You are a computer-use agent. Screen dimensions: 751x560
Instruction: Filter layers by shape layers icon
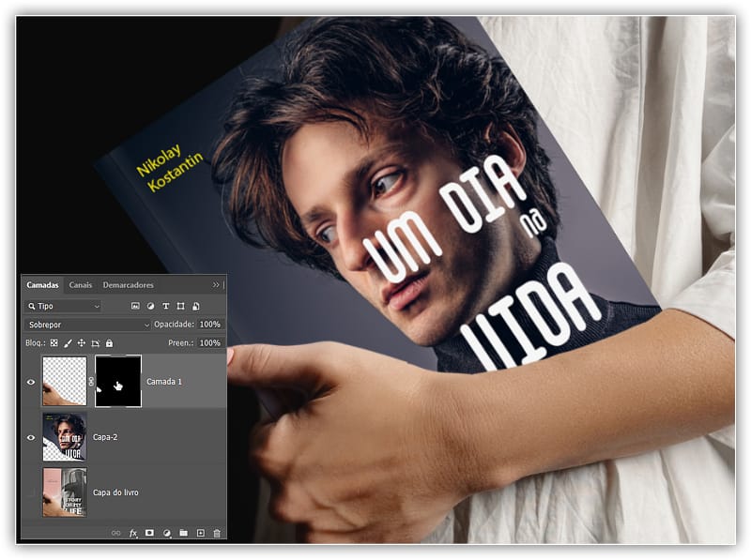(180, 306)
